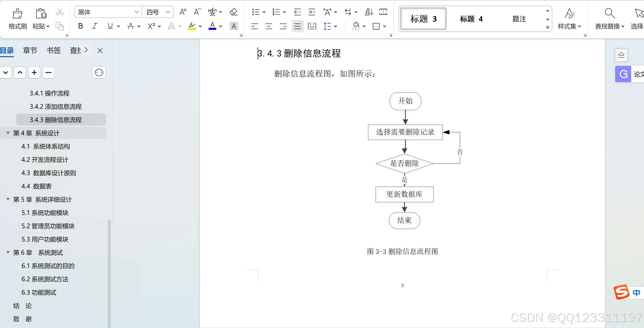This screenshot has width=644, height=328.
Task: Click the minus demote level button
Action: 49,73
